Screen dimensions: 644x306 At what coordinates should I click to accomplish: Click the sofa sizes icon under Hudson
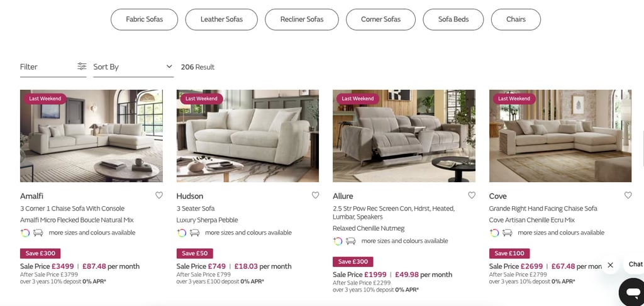(x=195, y=232)
